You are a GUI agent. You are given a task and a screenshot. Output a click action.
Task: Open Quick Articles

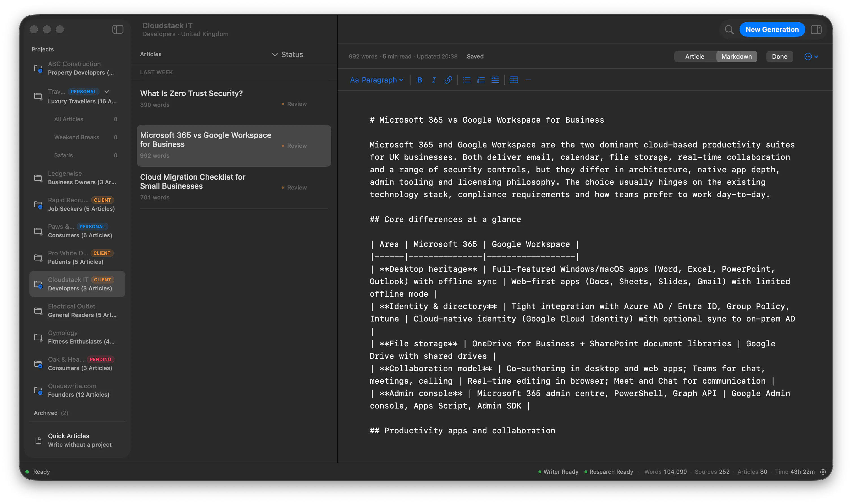(77, 440)
